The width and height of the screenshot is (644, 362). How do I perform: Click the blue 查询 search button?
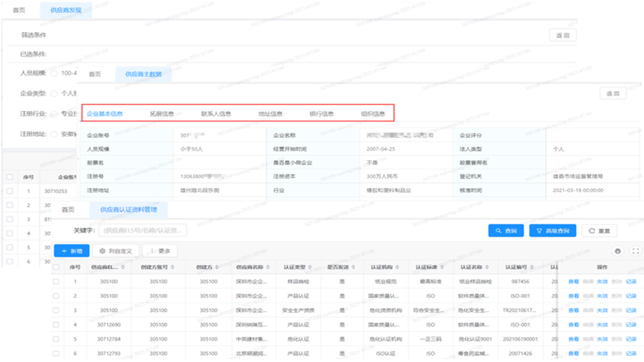coord(507,231)
